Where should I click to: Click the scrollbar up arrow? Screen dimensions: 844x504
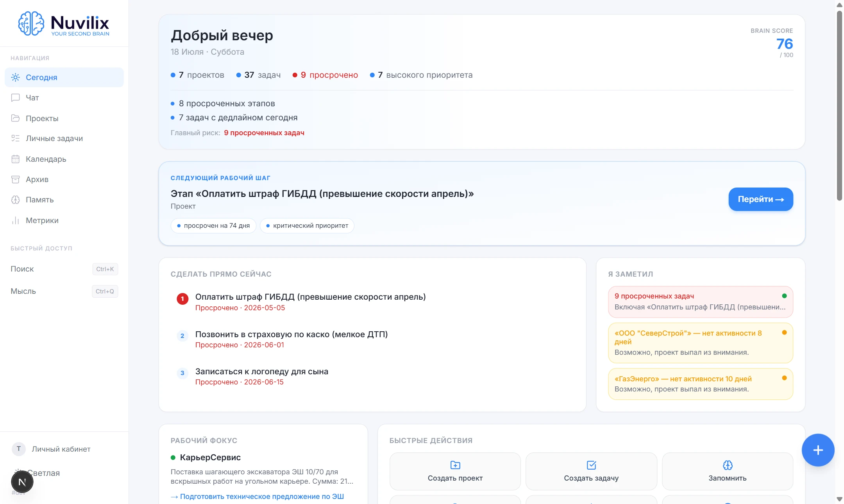pyautogui.click(x=839, y=5)
